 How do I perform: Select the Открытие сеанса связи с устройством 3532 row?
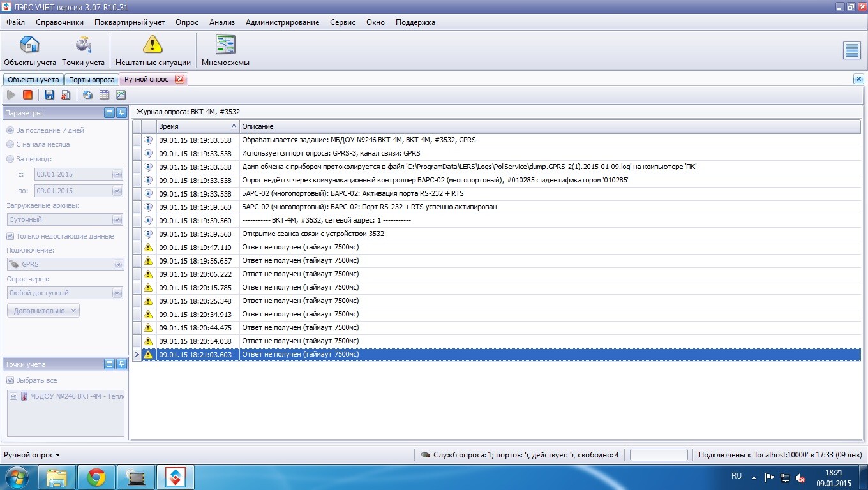(x=497, y=234)
